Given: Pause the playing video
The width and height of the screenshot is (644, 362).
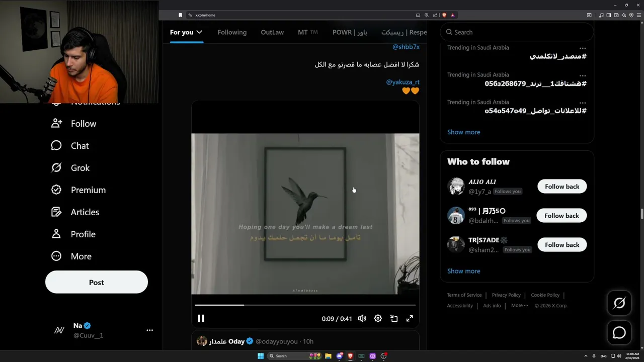Looking at the screenshot, I should click(x=201, y=318).
